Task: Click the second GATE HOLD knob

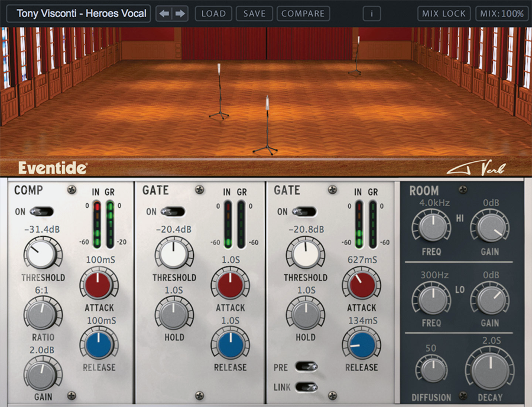Action: [306, 314]
